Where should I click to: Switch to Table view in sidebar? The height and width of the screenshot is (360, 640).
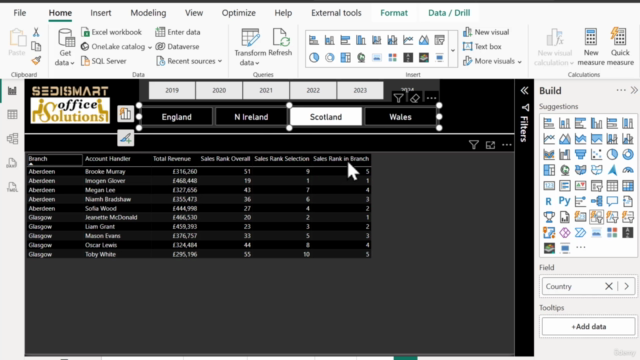pyautogui.click(x=12, y=115)
